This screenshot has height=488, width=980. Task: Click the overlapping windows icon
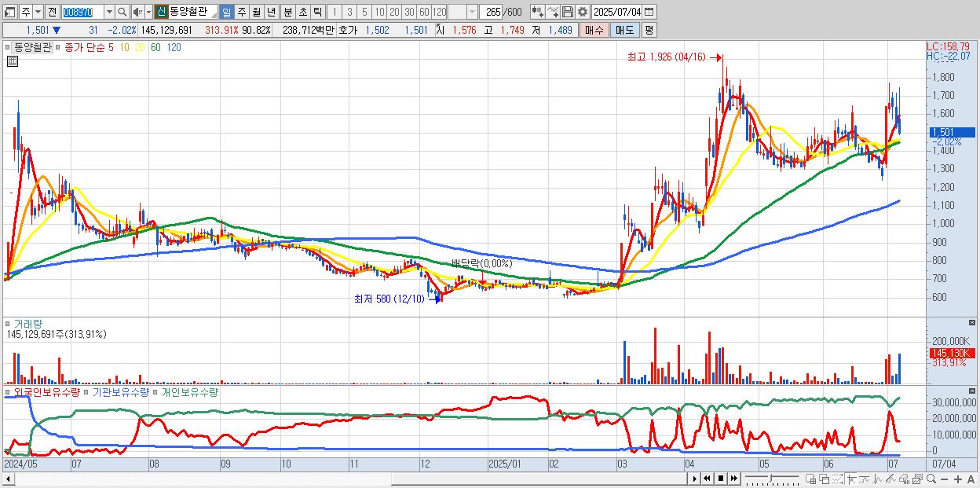pos(824,479)
